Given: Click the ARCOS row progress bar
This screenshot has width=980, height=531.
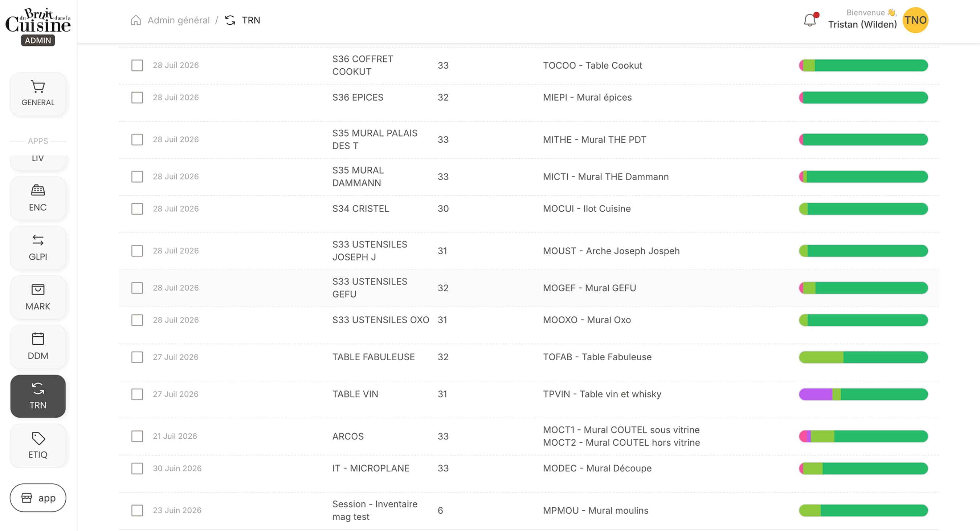Looking at the screenshot, I should (863, 437).
